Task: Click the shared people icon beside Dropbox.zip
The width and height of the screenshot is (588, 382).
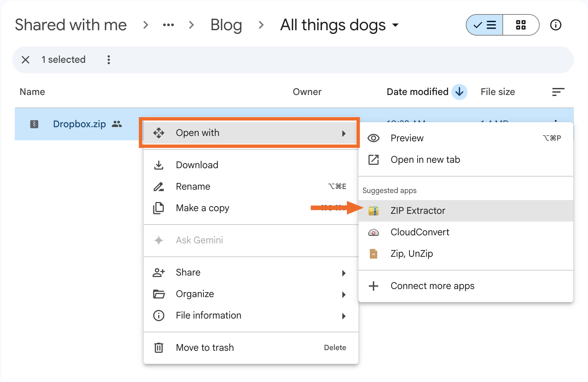Action: pyautogui.click(x=117, y=124)
